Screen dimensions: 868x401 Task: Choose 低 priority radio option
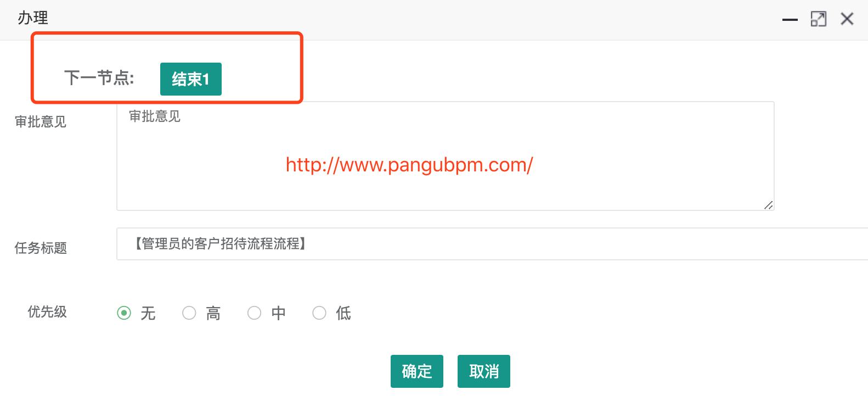(x=319, y=313)
